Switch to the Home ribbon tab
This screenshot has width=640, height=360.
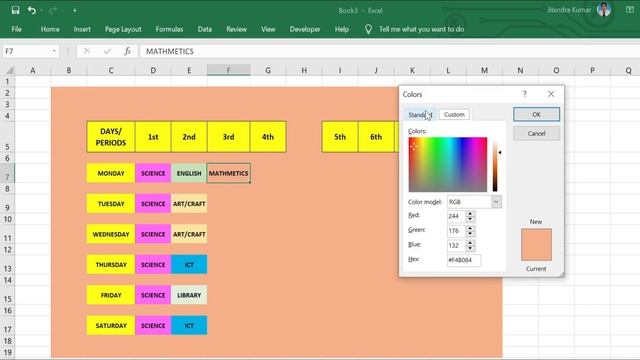(x=50, y=29)
